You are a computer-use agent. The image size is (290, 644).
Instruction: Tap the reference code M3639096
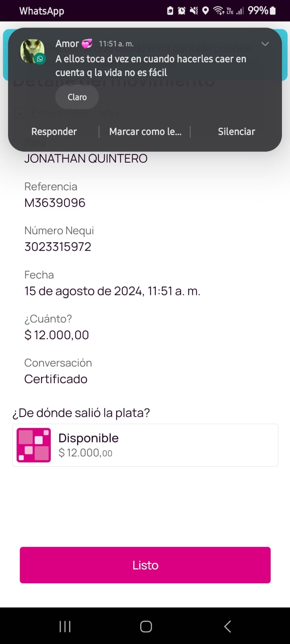[55, 202]
